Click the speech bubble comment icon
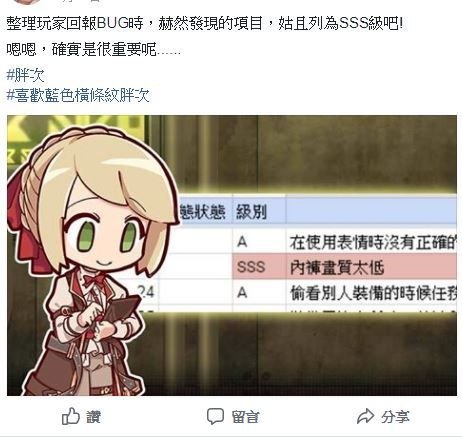The width and height of the screenshot is (462, 437). tap(215, 416)
